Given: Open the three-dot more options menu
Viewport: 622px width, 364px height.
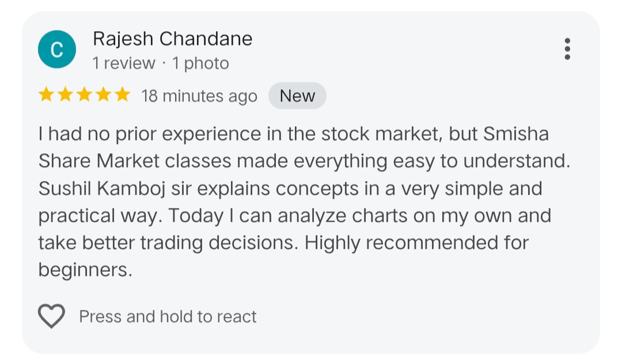Looking at the screenshot, I should pyautogui.click(x=567, y=49).
